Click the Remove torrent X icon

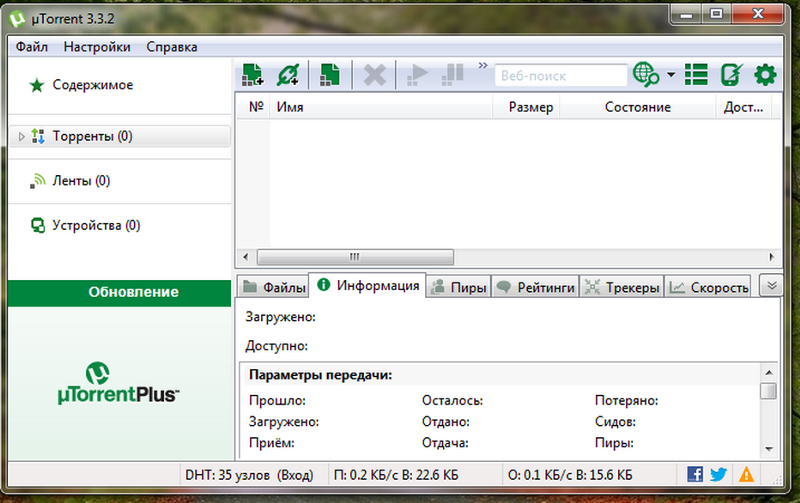[374, 76]
